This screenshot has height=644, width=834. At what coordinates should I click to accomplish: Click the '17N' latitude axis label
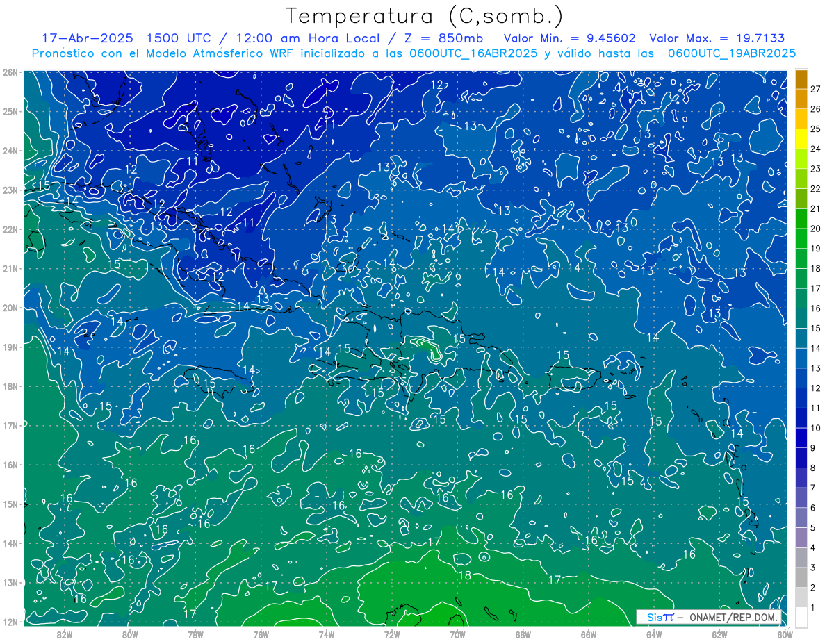(x=10, y=425)
